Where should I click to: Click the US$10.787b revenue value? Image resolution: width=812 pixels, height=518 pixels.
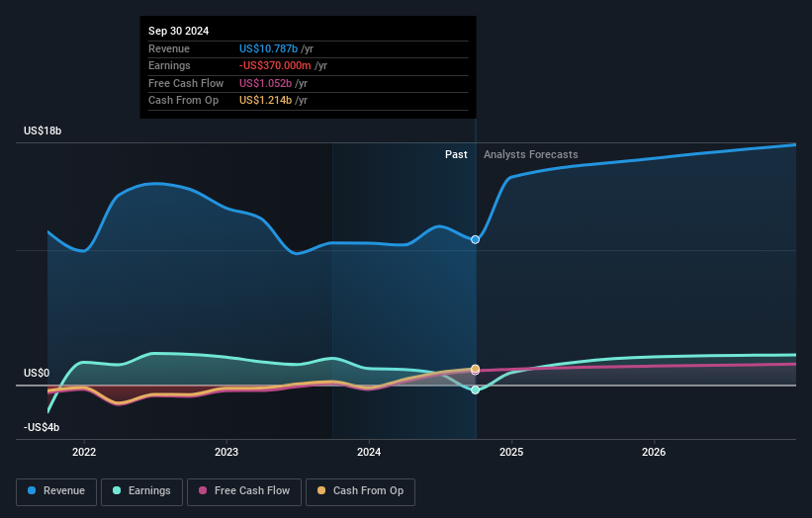(x=268, y=48)
